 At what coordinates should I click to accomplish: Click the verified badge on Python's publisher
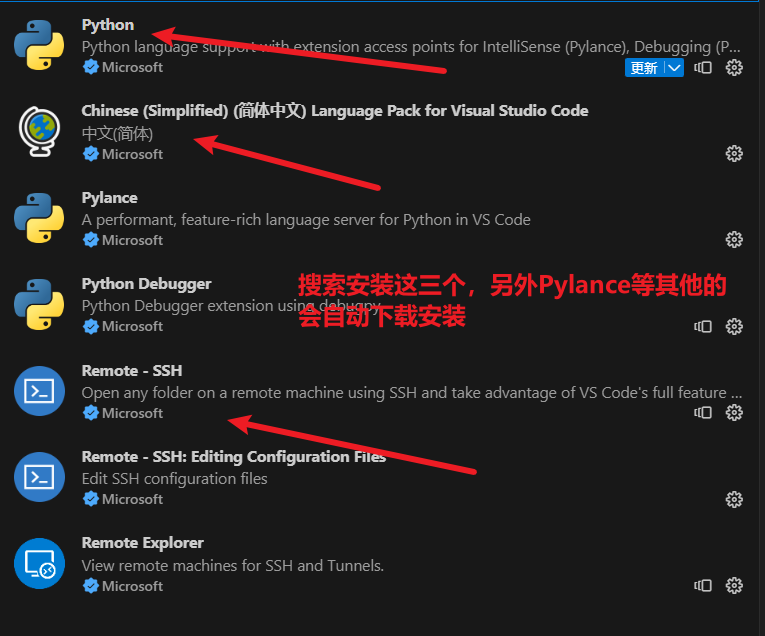tap(91, 67)
